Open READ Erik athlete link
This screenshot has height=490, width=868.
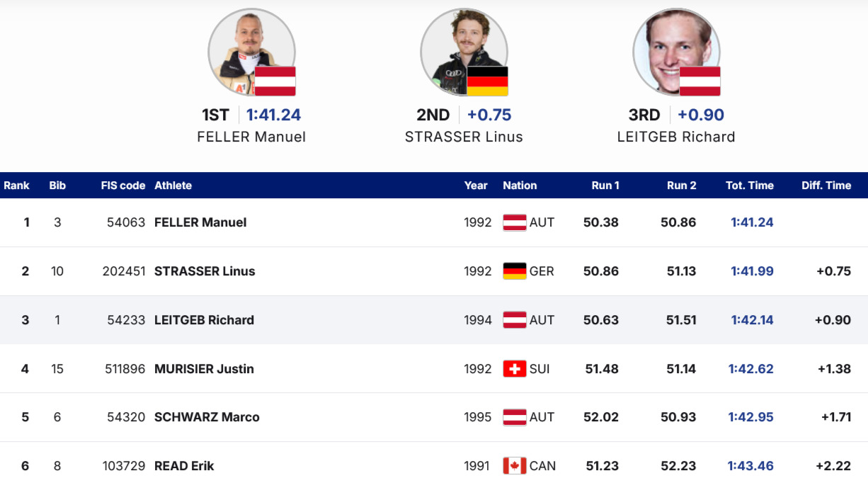184,466
